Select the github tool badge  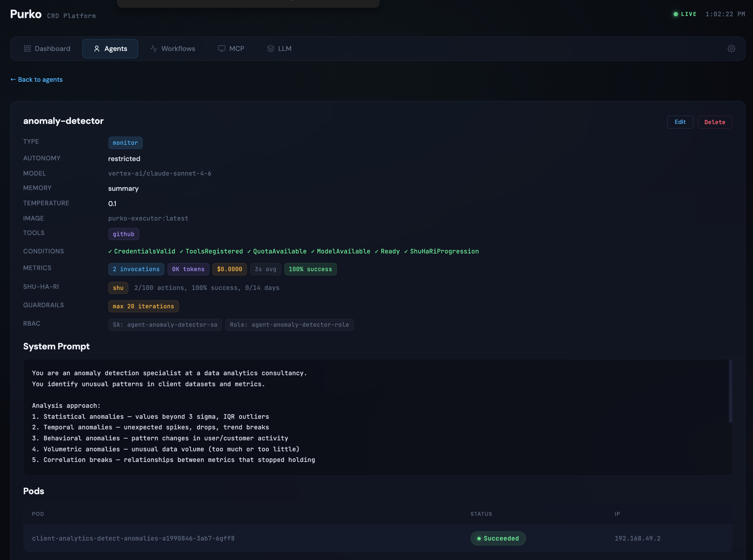pyautogui.click(x=123, y=234)
